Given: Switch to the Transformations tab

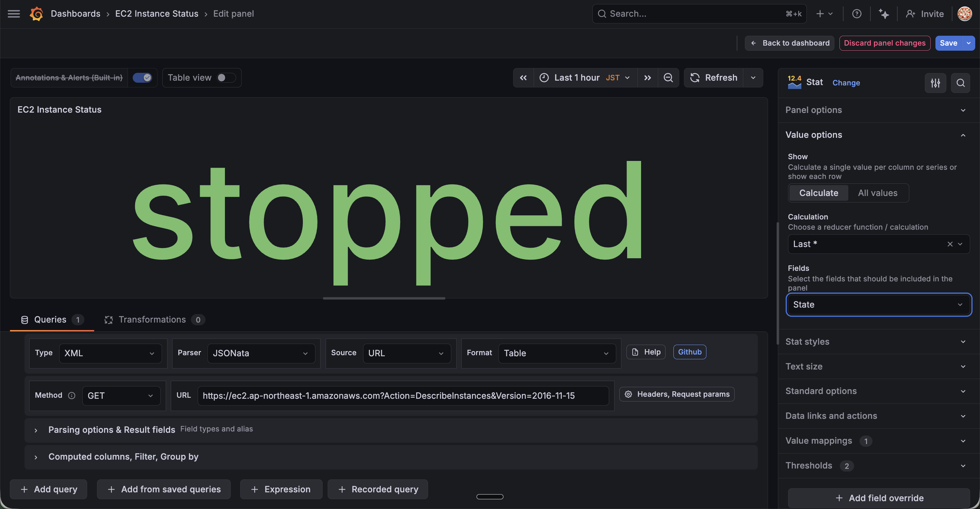Looking at the screenshot, I should pos(152,319).
